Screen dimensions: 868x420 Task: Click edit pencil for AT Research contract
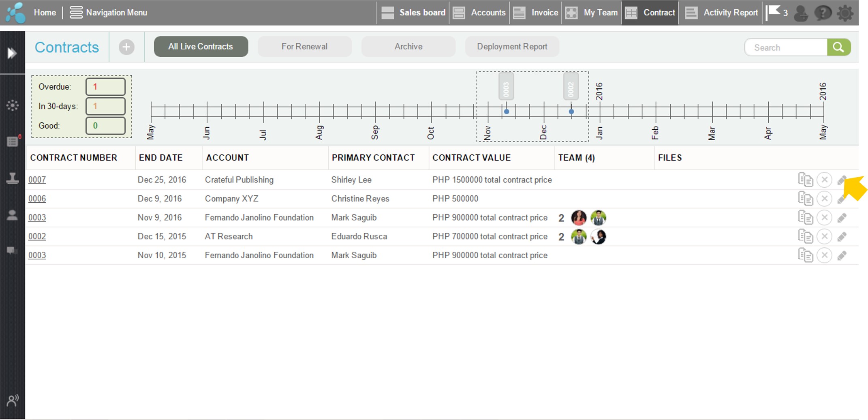[x=842, y=237]
